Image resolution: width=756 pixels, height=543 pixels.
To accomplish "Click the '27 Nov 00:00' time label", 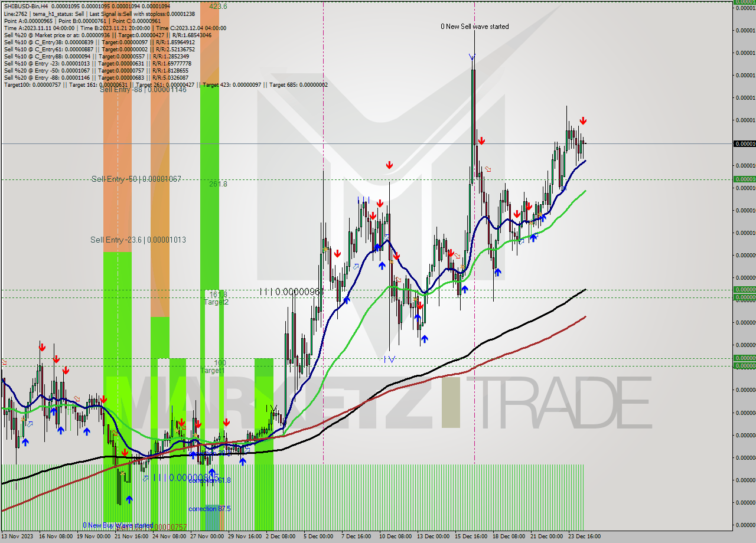I will 207,537.
